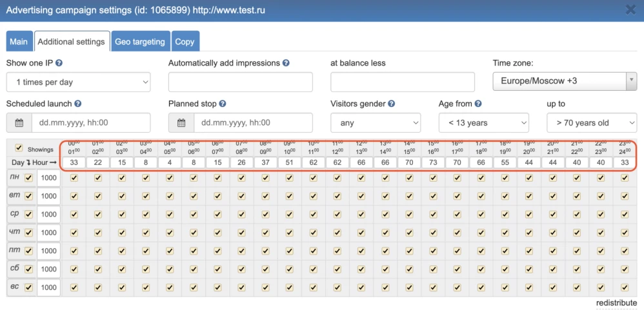This screenshot has height=310, width=644.
Task: Click the help icon next to Age from
Action: pyautogui.click(x=478, y=104)
